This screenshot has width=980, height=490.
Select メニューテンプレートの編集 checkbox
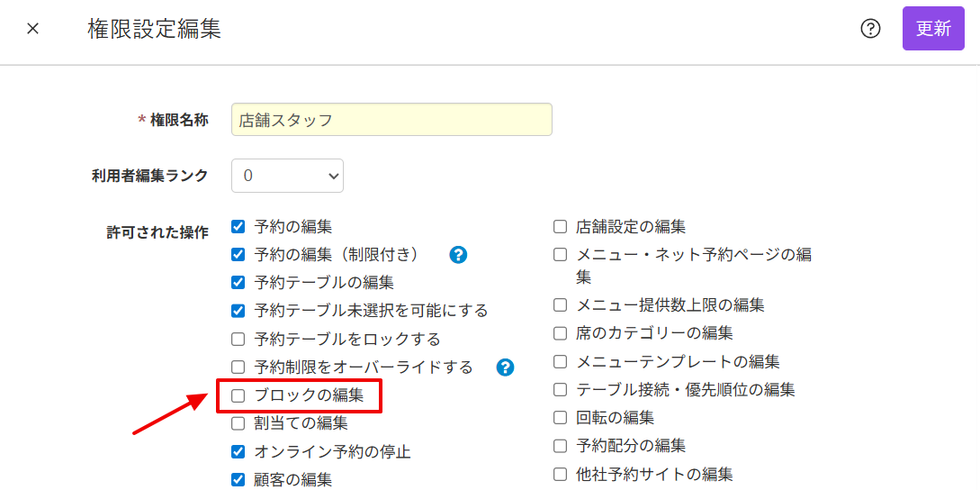(x=560, y=362)
